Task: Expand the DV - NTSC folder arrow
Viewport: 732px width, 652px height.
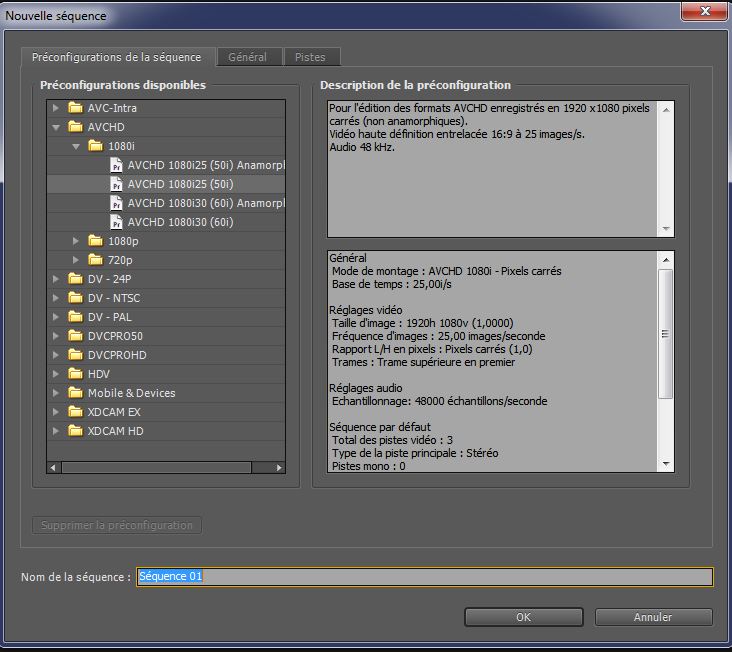Action: tap(56, 298)
